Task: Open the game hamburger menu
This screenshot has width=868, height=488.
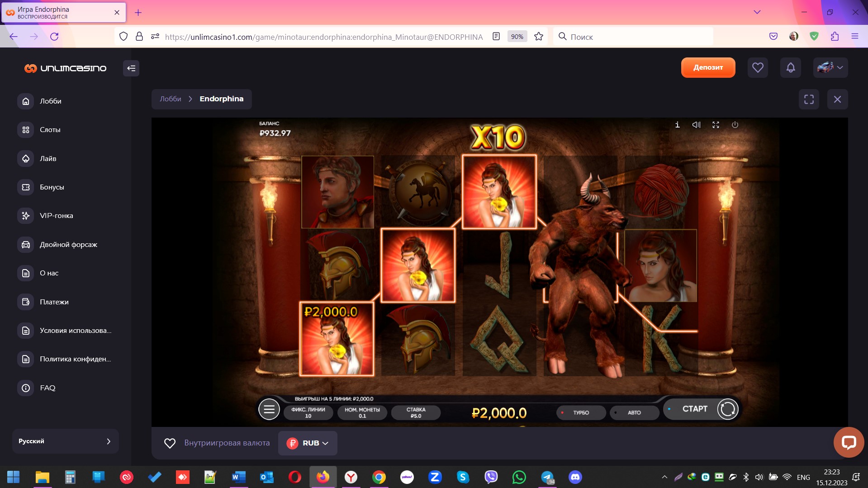Action: click(x=269, y=410)
